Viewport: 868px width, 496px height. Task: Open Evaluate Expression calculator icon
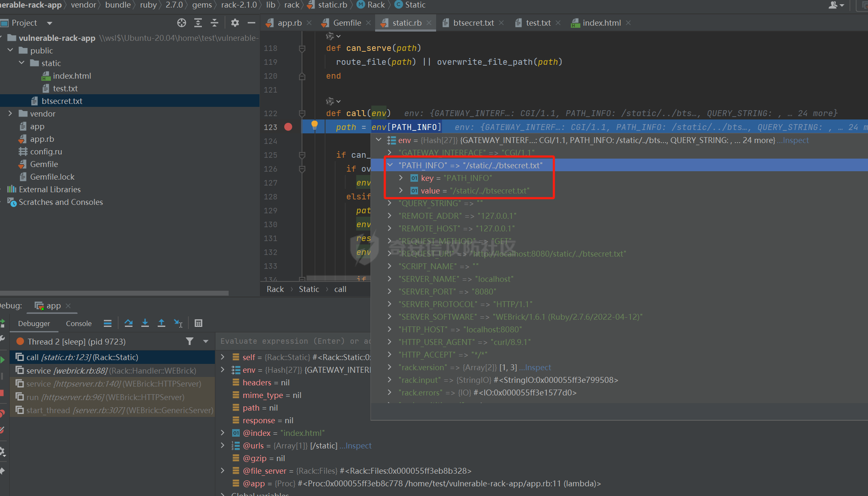click(198, 323)
